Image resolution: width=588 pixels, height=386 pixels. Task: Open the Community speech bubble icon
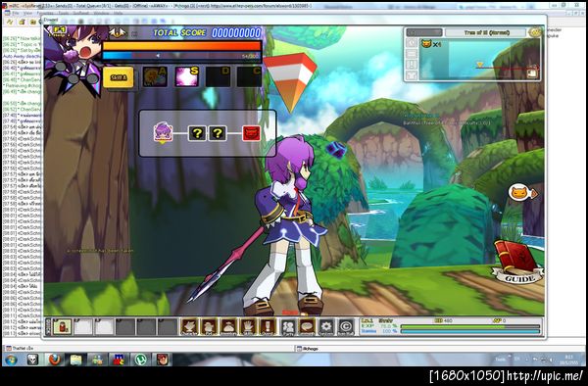coord(307,327)
